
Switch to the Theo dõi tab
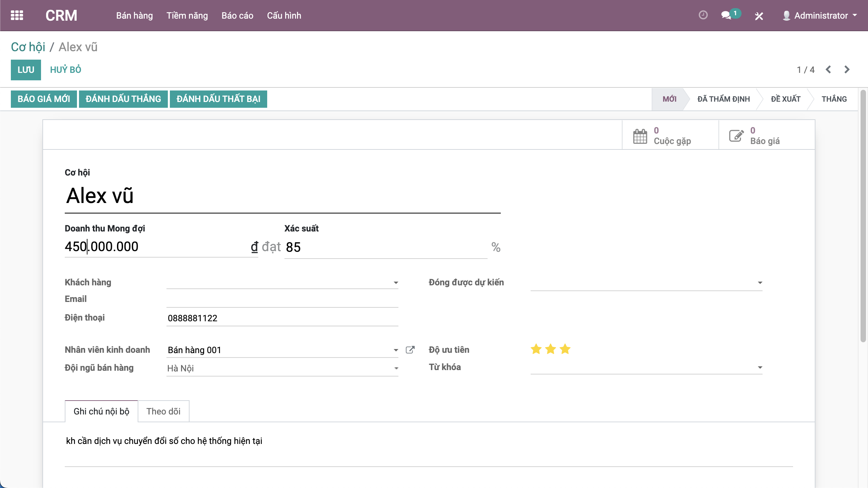163,411
